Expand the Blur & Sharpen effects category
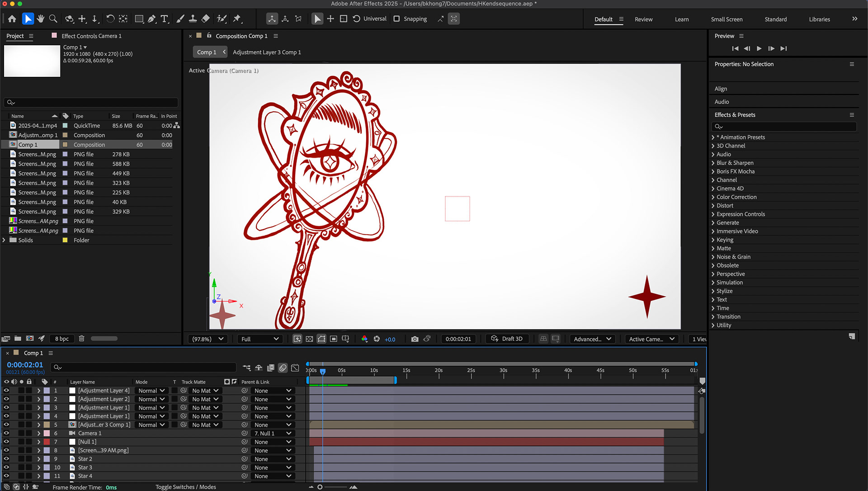The image size is (868, 491). tap(713, 163)
